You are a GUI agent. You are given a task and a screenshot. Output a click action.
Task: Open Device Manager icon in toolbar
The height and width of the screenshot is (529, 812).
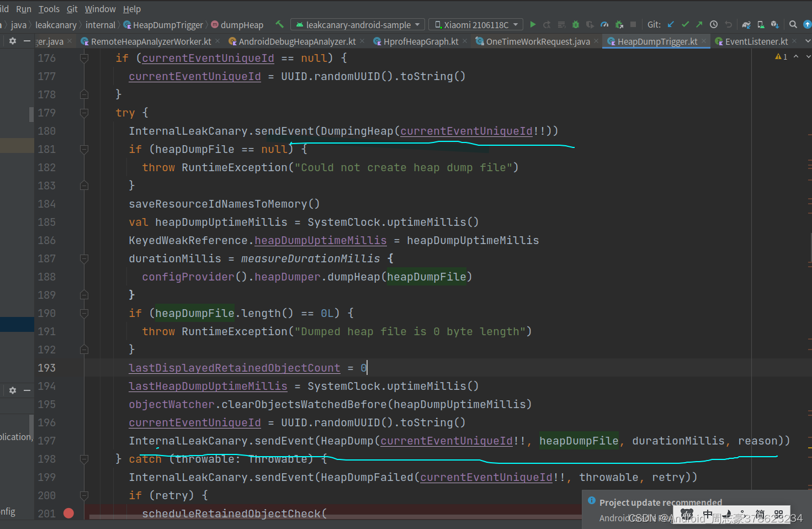tap(761, 24)
